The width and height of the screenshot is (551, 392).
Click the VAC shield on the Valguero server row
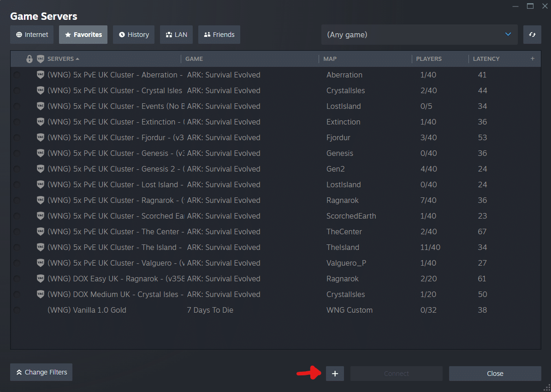tap(41, 262)
